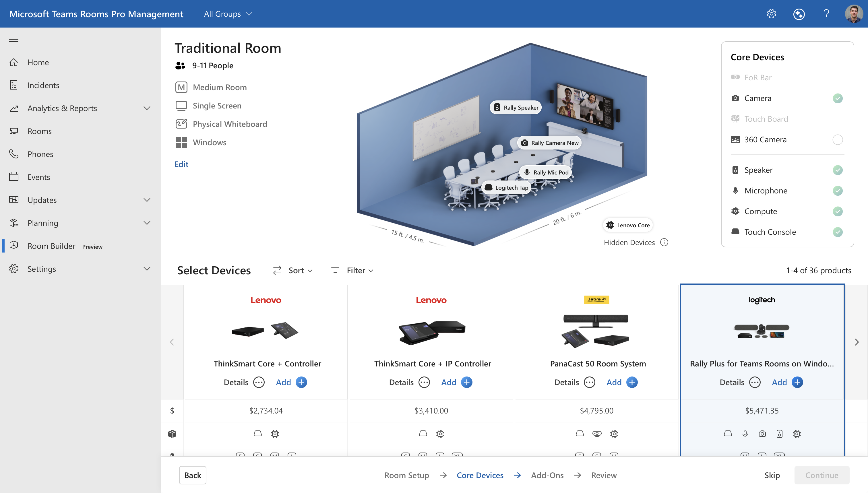The height and width of the screenshot is (493, 868).
Task: Click the Edit link under room features
Action: pos(181,164)
